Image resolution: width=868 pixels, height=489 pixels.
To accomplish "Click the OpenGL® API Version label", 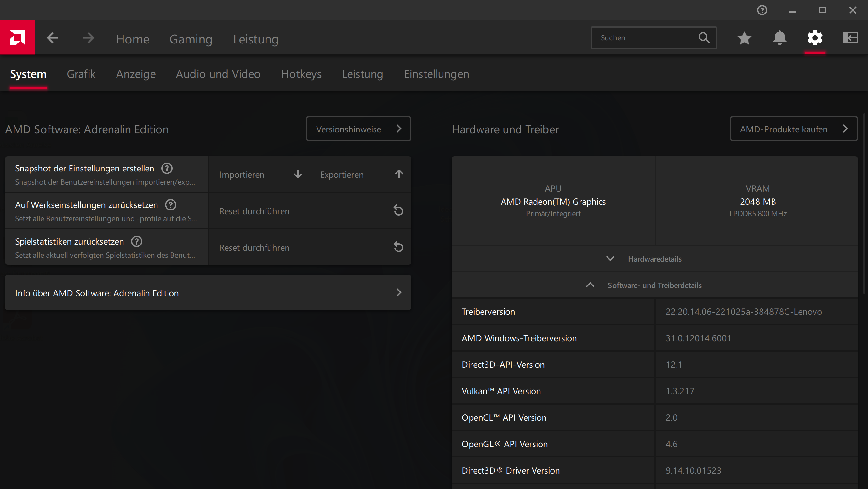I will [x=505, y=444].
